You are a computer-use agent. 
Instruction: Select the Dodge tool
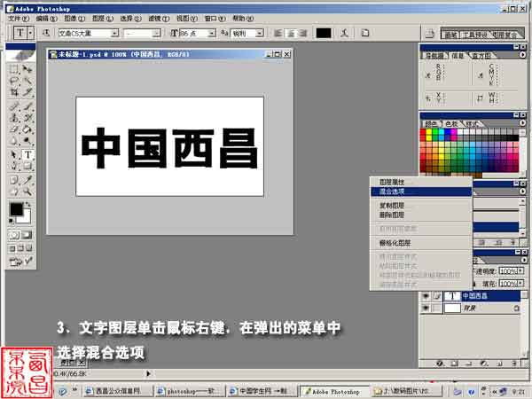27,141
